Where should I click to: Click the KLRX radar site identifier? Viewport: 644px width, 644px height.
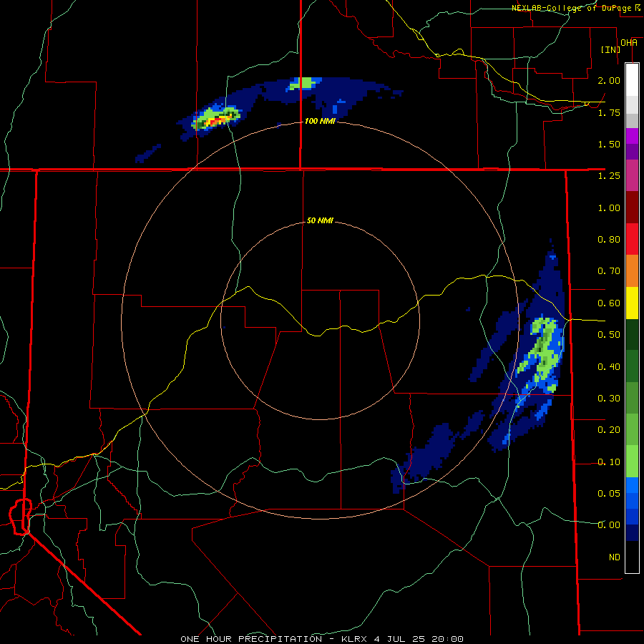point(355,639)
